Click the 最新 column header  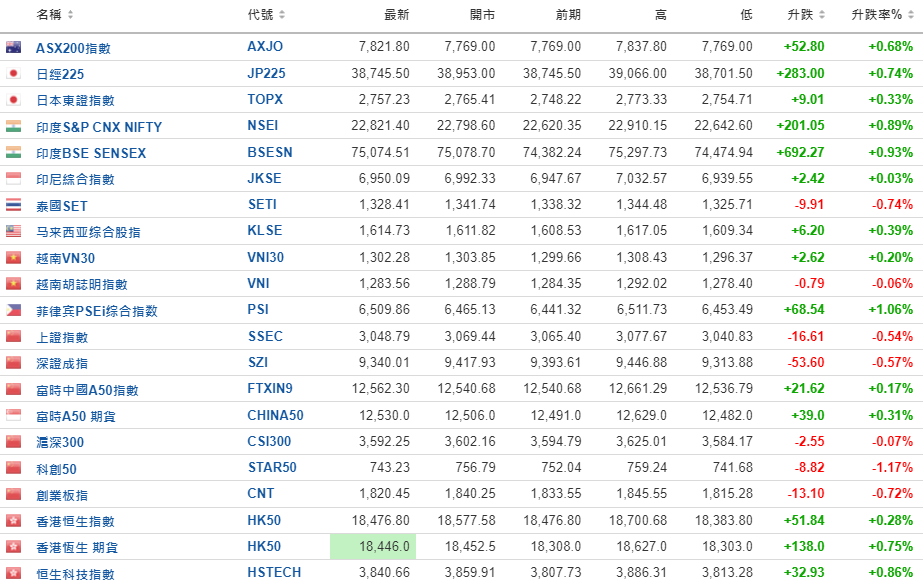tap(396, 15)
